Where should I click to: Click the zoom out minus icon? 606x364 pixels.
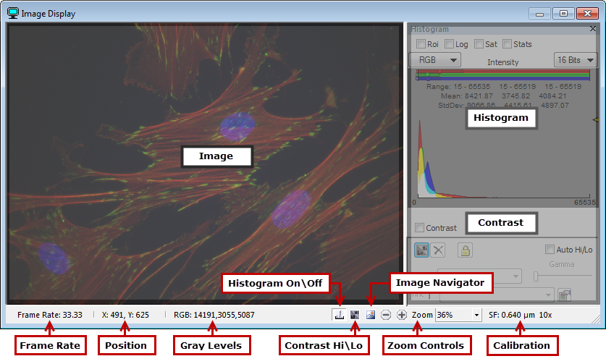386,315
